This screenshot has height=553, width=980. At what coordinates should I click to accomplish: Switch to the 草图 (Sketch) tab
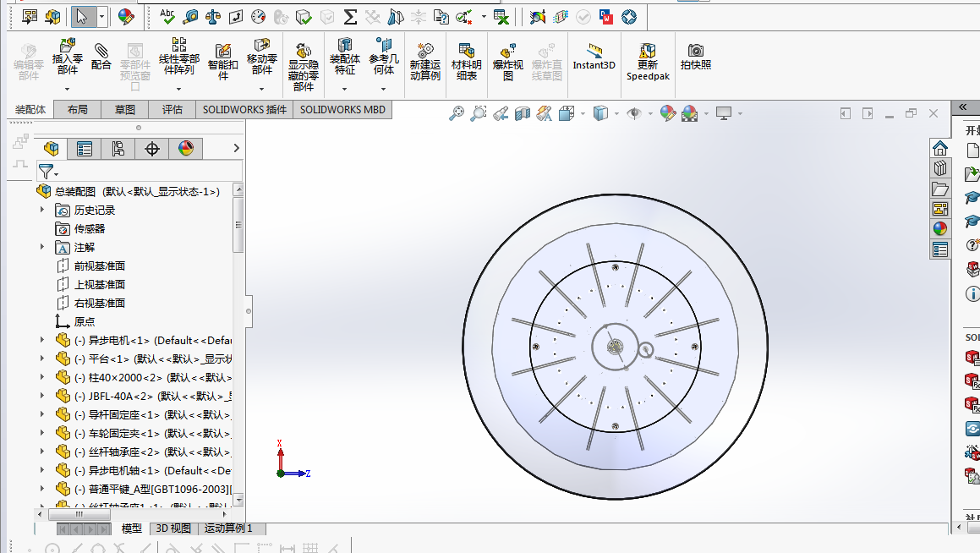click(125, 110)
